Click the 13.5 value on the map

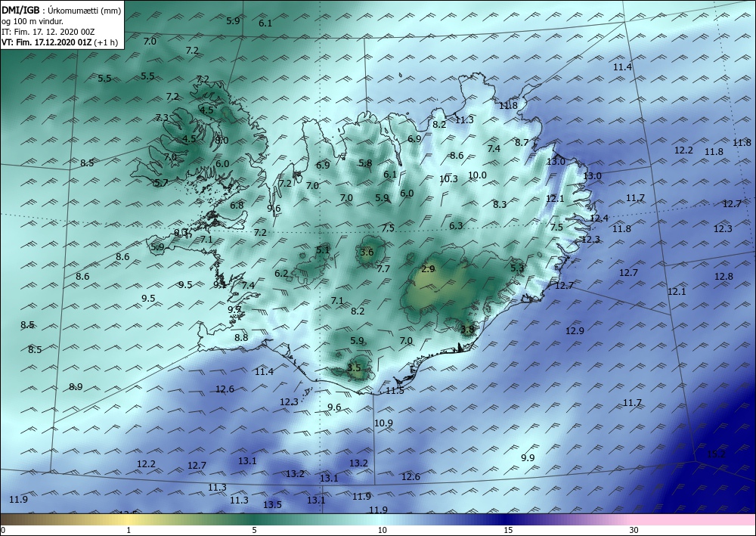click(x=272, y=505)
